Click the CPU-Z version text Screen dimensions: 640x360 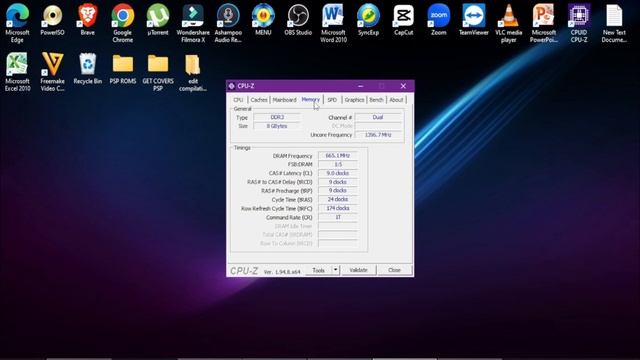(282, 272)
